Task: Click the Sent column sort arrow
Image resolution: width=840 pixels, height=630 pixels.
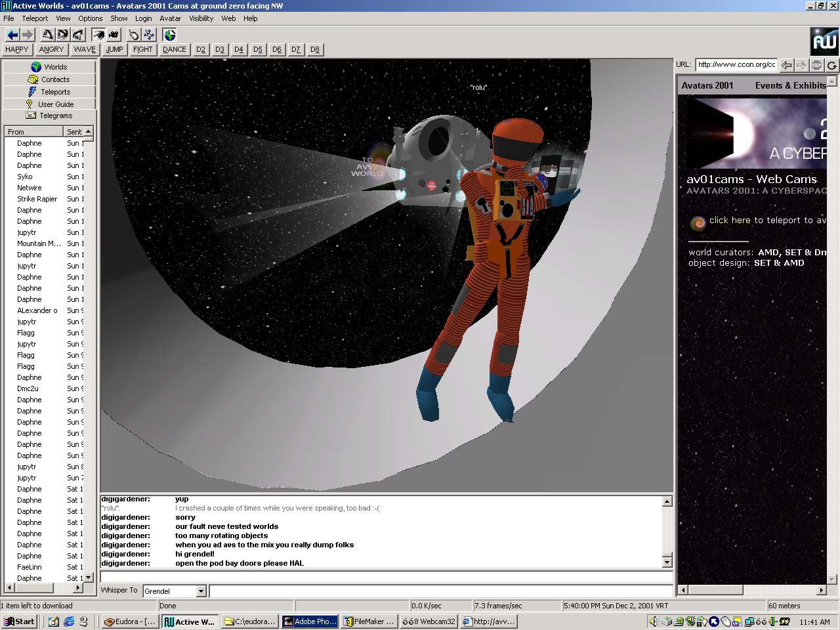Action: [x=88, y=132]
